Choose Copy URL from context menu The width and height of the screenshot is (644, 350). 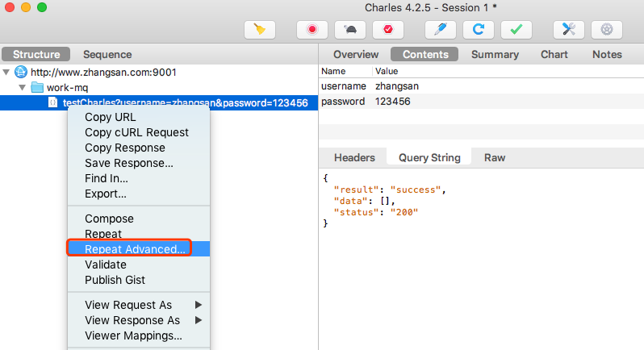point(139,117)
